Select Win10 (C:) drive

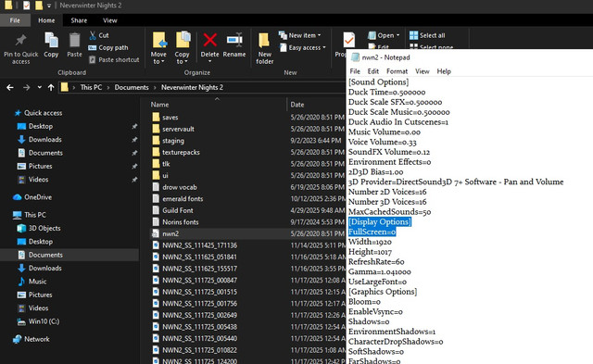tap(39, 321)
